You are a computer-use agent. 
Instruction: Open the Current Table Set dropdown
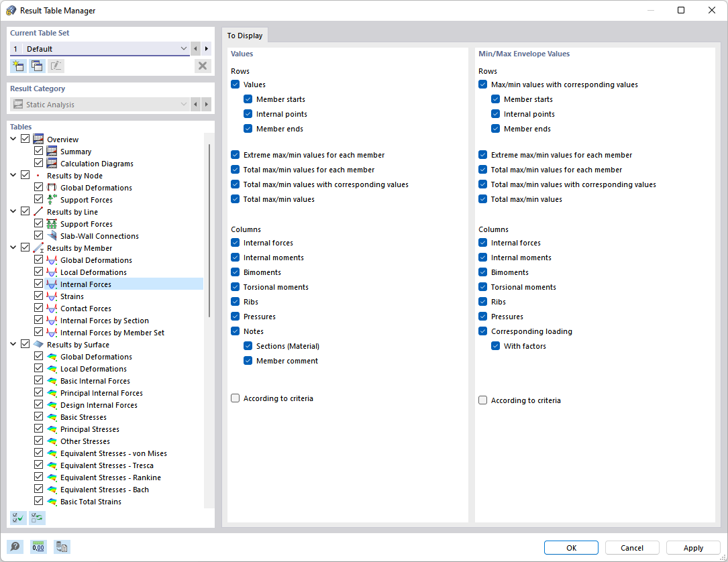[x=183, y=48]
